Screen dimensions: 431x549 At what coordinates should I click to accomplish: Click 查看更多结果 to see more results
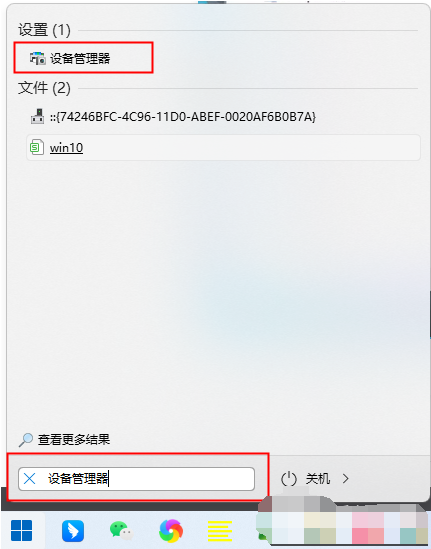tap(74, 439)
